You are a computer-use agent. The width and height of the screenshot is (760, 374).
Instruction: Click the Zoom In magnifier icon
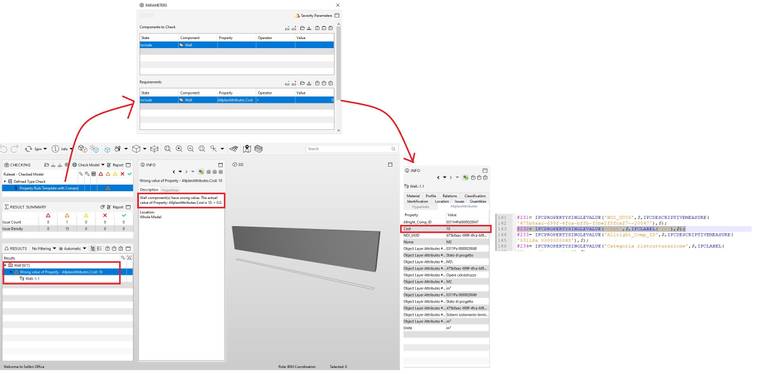click(179, 149)
